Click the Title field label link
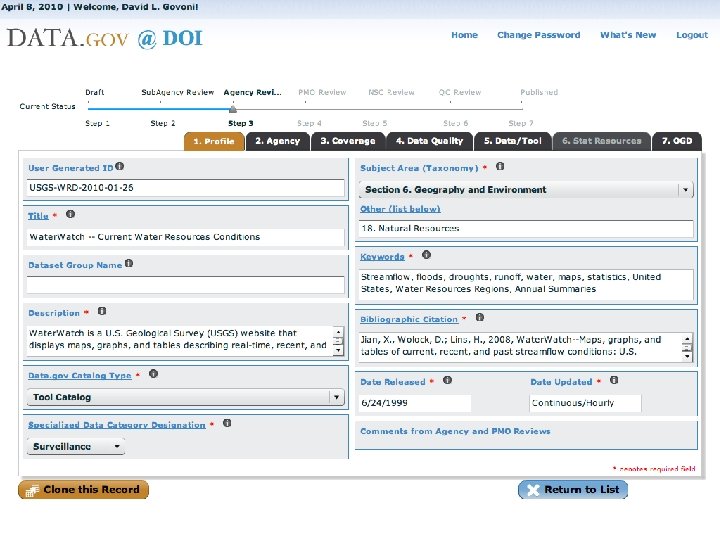This screenshot has height=540, width=720. (38, 216)
